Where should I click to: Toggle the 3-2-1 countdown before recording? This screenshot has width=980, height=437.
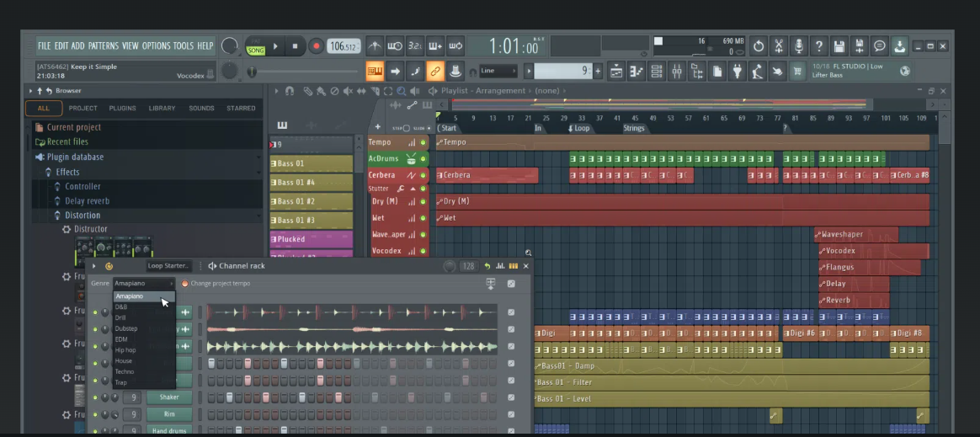[x=415, y=46]
